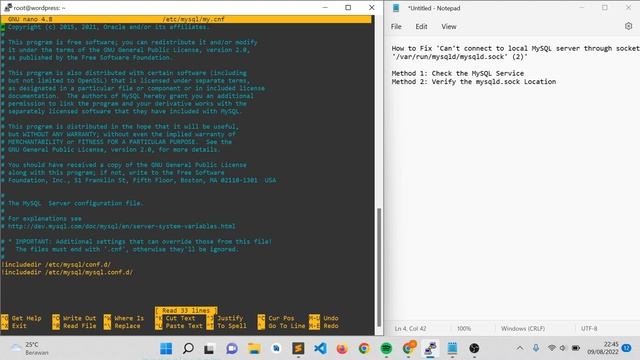
Task: Open Notepad File menu
Action: coord(396,27)
